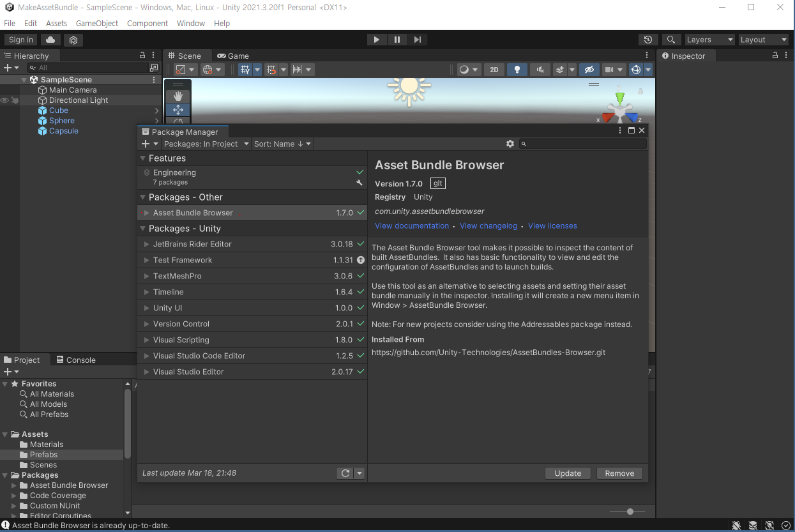Image resolution: width=795 pixels, height=532 pixels.
Task: Open the Layers dropdown
Action: [709, 40]
